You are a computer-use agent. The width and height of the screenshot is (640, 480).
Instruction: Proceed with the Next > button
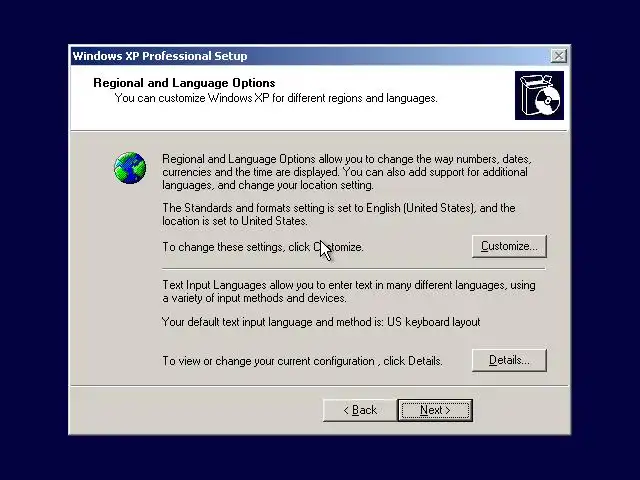[x=435, y=410]
